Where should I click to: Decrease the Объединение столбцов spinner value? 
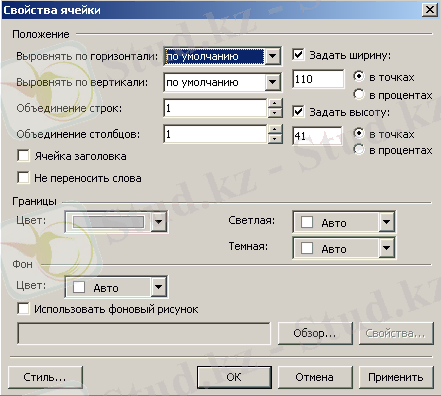275,139
